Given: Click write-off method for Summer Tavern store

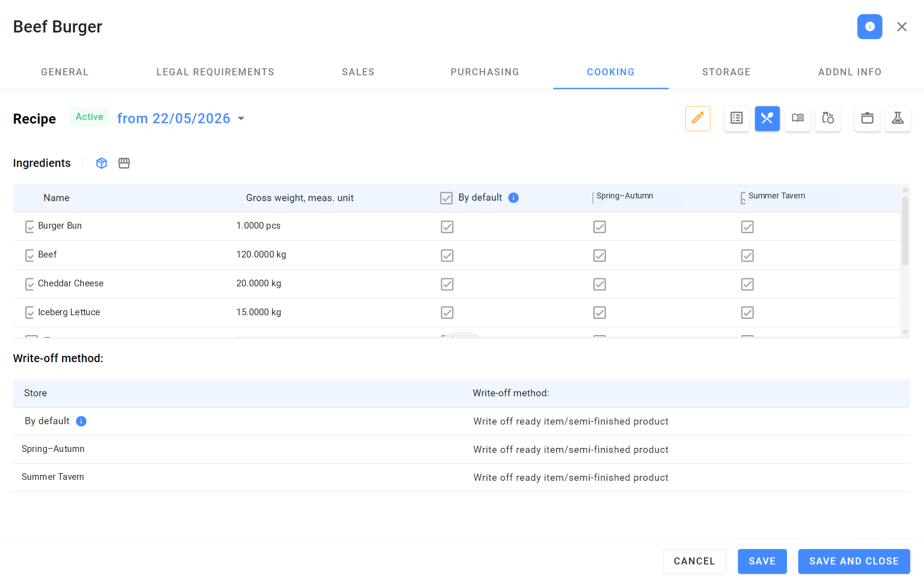Looking at the screenshot, I should tap(571, 478).
